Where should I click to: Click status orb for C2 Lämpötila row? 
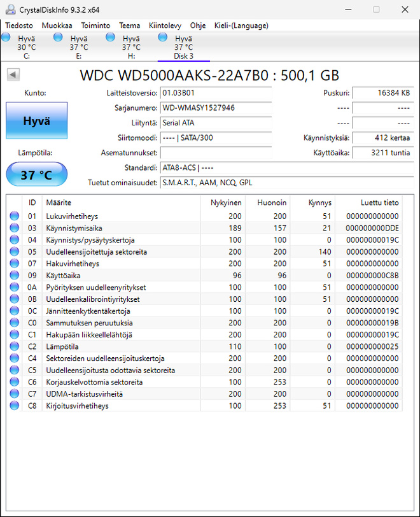(x=14, y=346)
